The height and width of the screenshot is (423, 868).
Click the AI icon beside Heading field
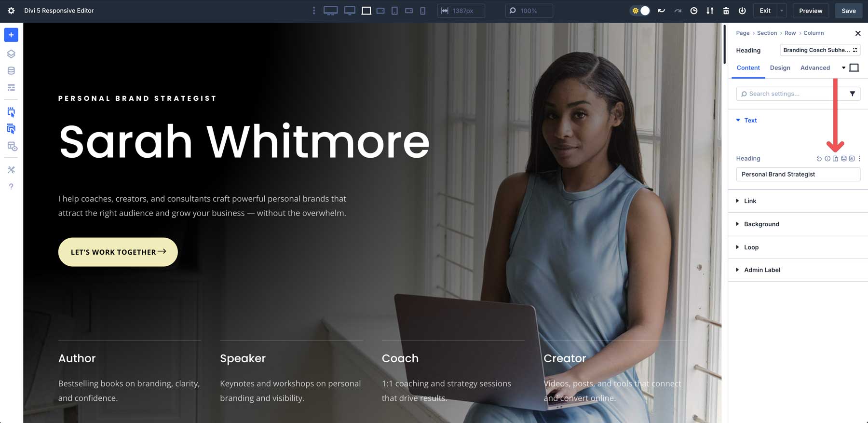pyautogui.click(x=852, y=159)
